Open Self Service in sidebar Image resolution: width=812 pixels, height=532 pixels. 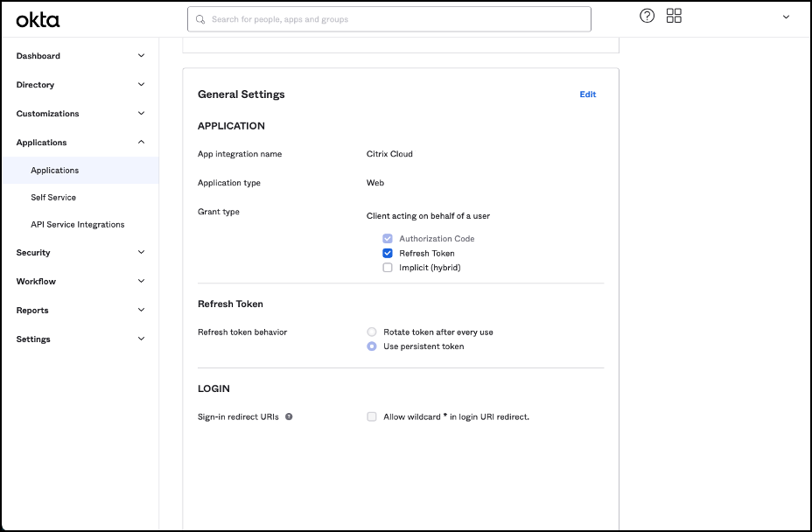pos(53,198)
